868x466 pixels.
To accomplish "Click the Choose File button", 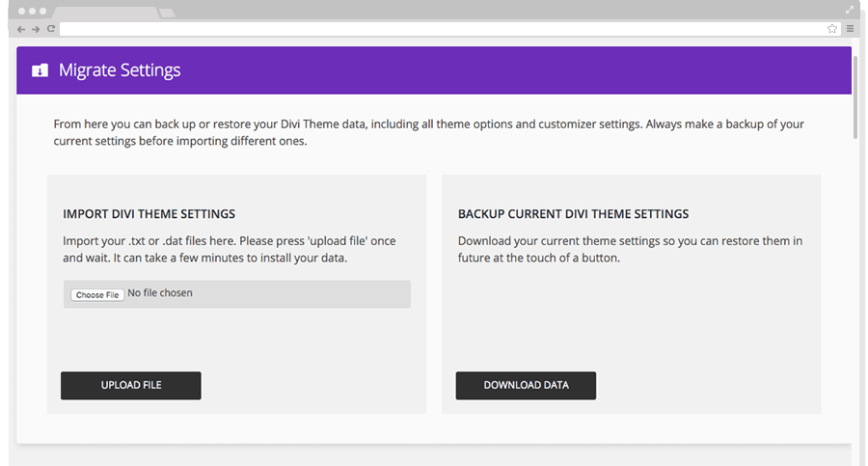I will 97,295.
